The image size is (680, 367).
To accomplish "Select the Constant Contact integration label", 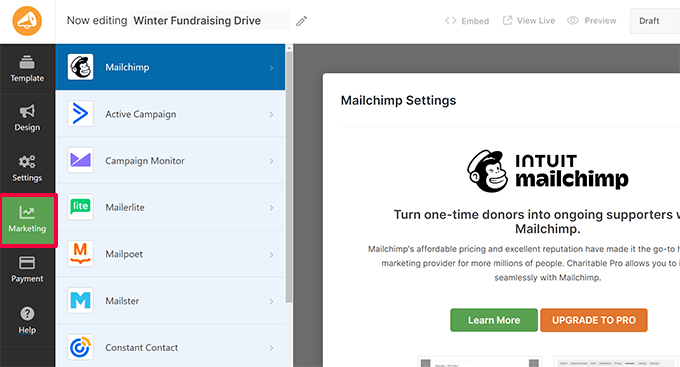I will pyautogui.click(x=141, y=347).
